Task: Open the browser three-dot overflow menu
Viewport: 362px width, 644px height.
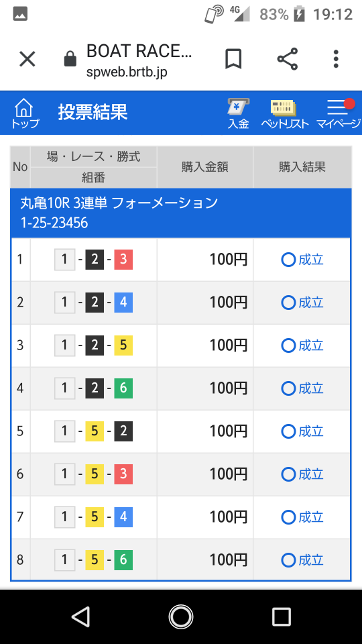Action: (x=336, y=59)
